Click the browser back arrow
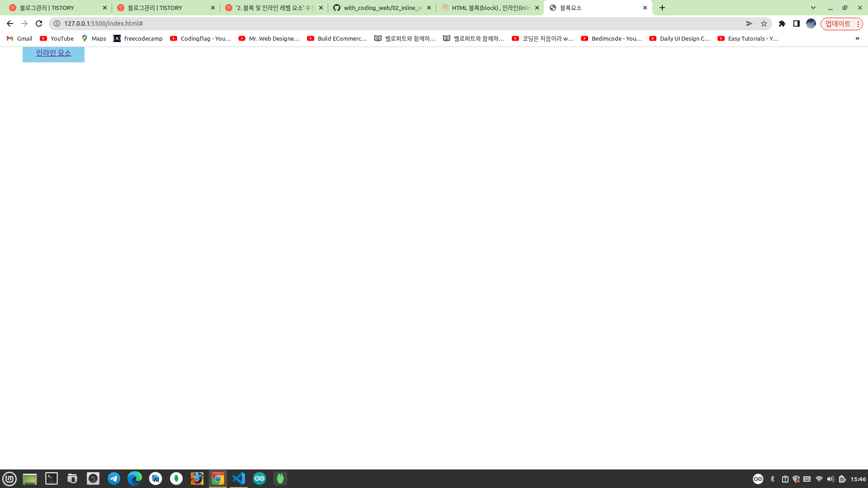Screen dimensions: 868x488 [x=10, y=23]
